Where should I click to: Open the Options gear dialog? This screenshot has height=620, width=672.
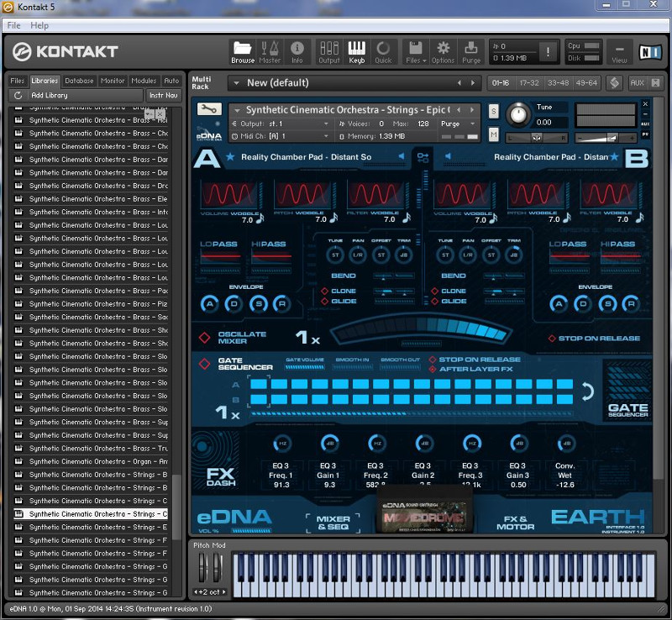(443, 52)
